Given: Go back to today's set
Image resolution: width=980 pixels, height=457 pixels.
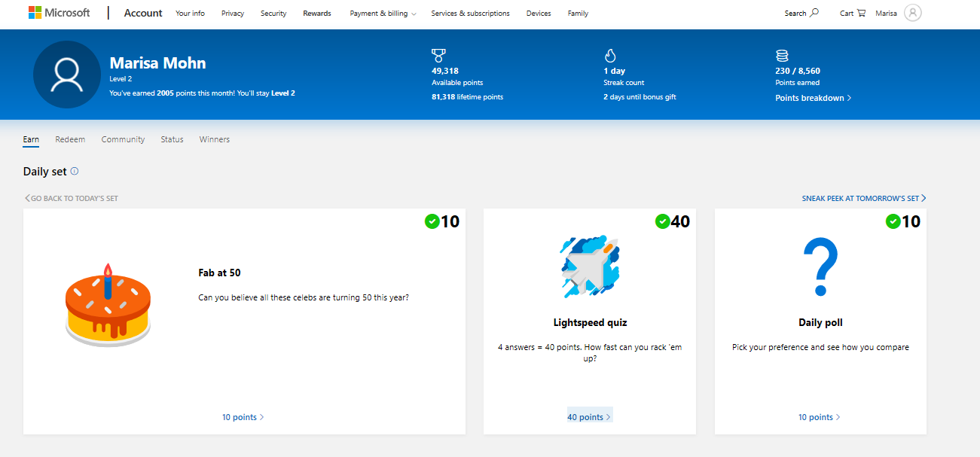Looking at the screenshot, I should tap(72, 199).
